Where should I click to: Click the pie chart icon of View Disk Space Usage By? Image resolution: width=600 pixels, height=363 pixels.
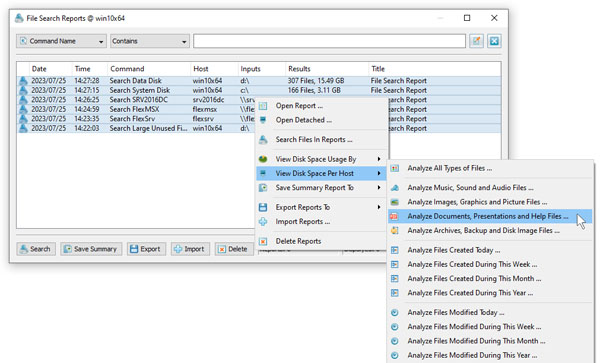pyautogui.click(x=263, y=159)
